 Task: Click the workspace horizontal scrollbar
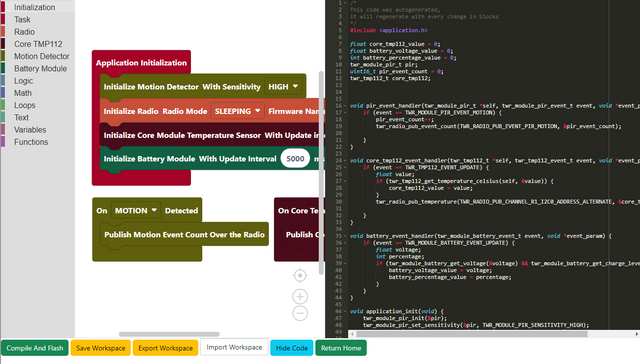(x=169, y=334)
